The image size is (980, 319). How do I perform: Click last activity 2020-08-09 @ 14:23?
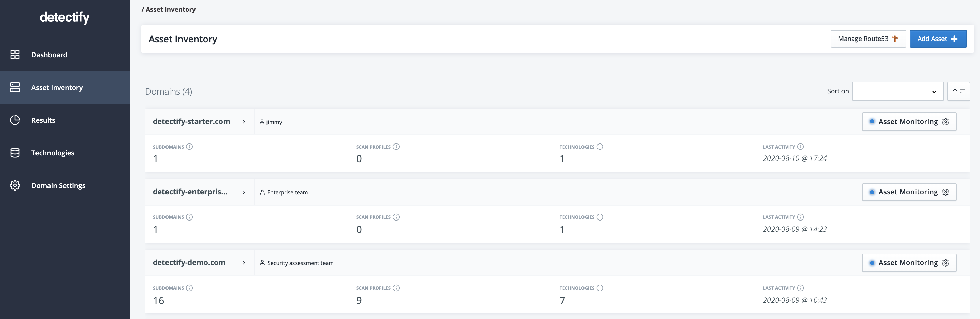[x=795, y=229]
